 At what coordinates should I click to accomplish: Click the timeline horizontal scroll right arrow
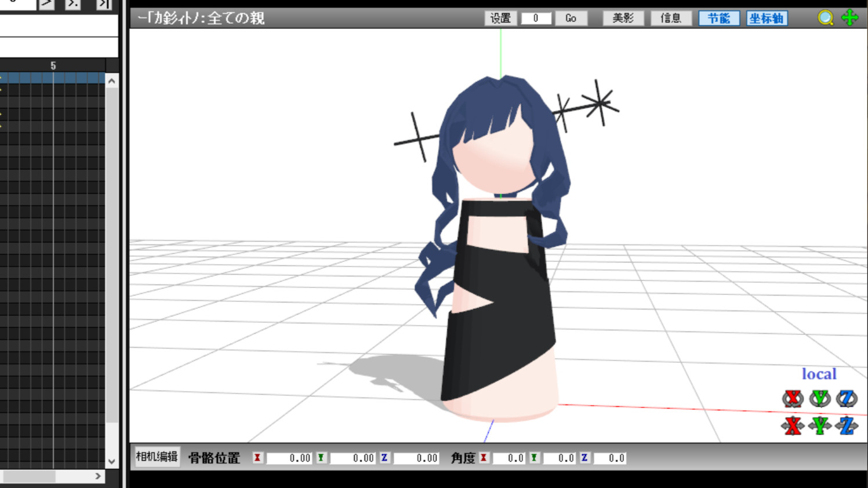[x=98, y=476]
